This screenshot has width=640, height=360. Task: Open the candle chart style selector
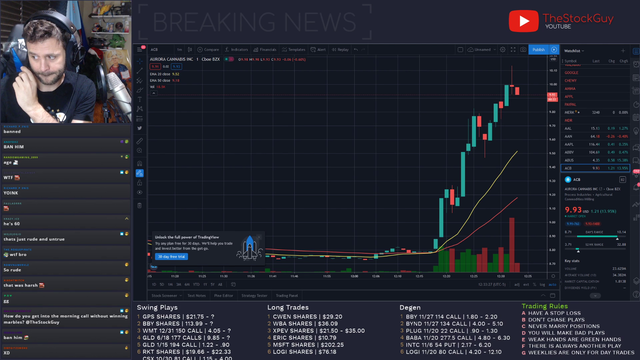click(190, 49)
